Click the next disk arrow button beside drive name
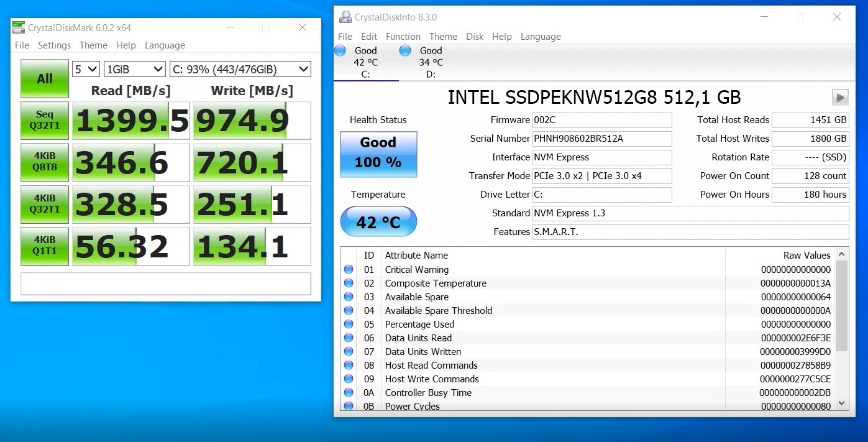Image resolution: width=868 pixels, height=442 pixels. pos(840,98)
